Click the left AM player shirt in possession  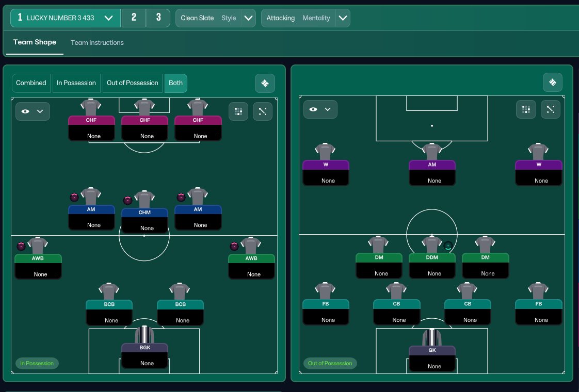click(91, 196)
